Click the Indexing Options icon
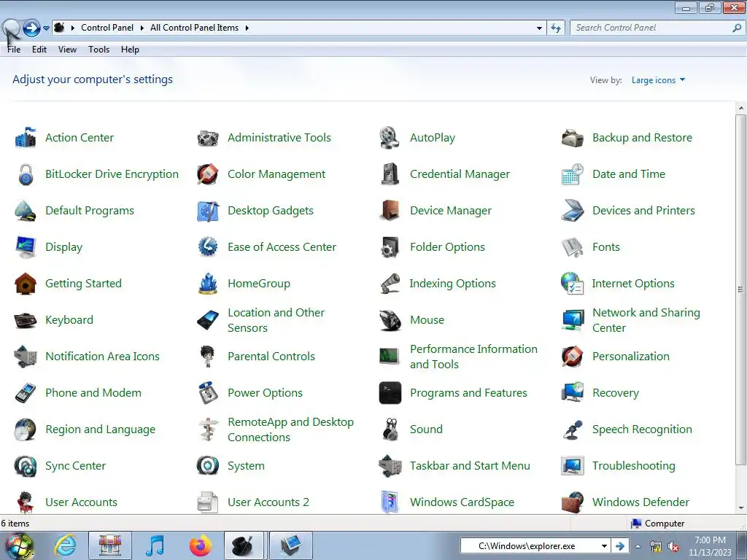The width and height of the screenshot is (747, 560). click(390, 284)
